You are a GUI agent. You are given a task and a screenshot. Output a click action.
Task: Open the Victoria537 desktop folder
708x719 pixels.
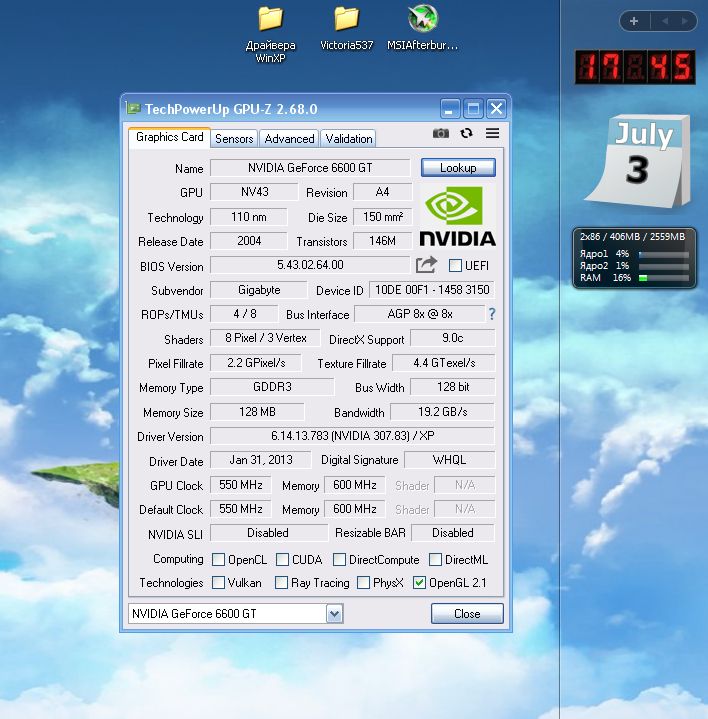346,28
